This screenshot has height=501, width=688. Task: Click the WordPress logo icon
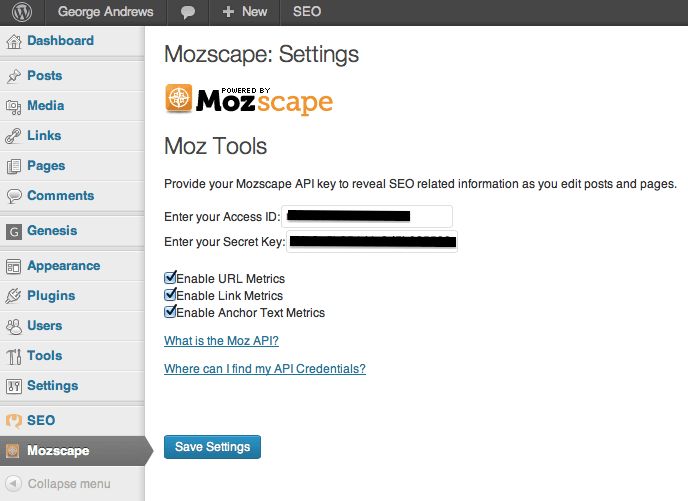(x=22, y=12)
